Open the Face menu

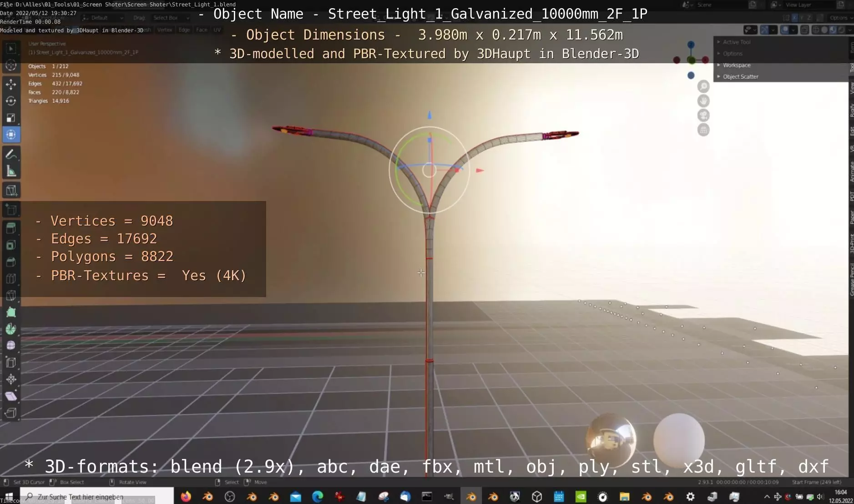[202, 30]
